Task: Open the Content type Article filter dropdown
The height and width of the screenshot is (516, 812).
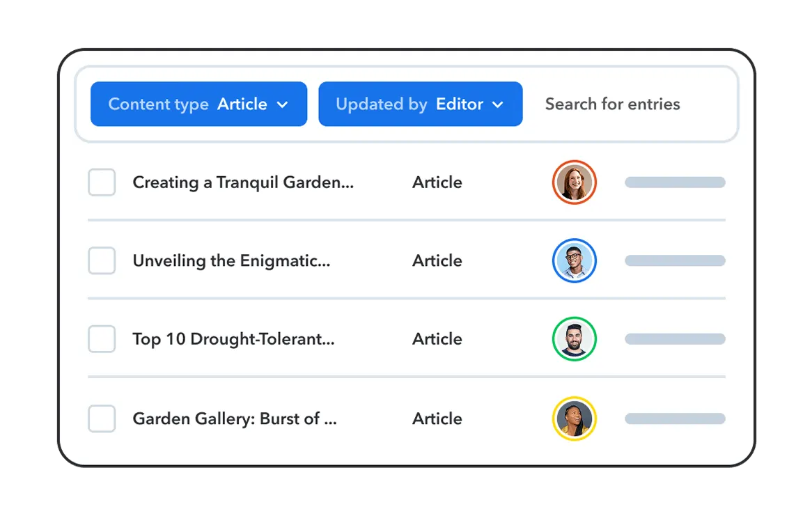Action: click(198, 104)
